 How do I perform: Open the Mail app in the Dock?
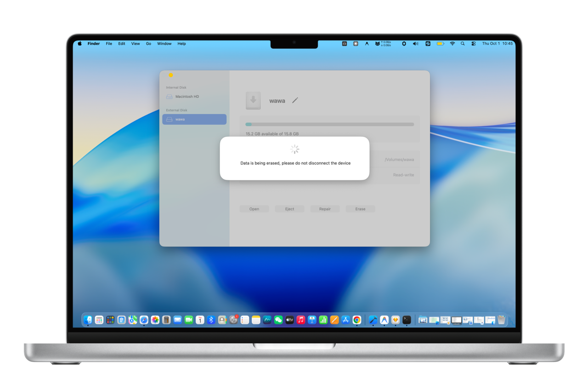click(177, 320)
